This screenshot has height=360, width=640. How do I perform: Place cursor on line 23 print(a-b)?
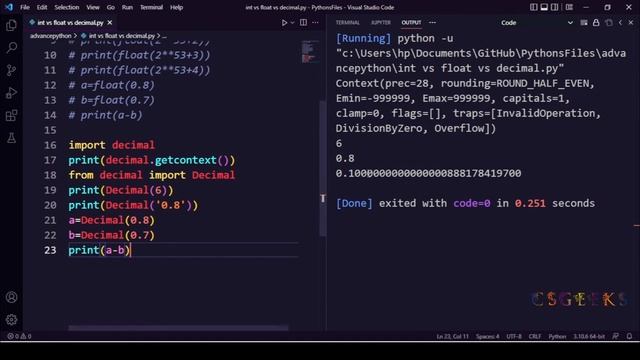tap(99, 250)
